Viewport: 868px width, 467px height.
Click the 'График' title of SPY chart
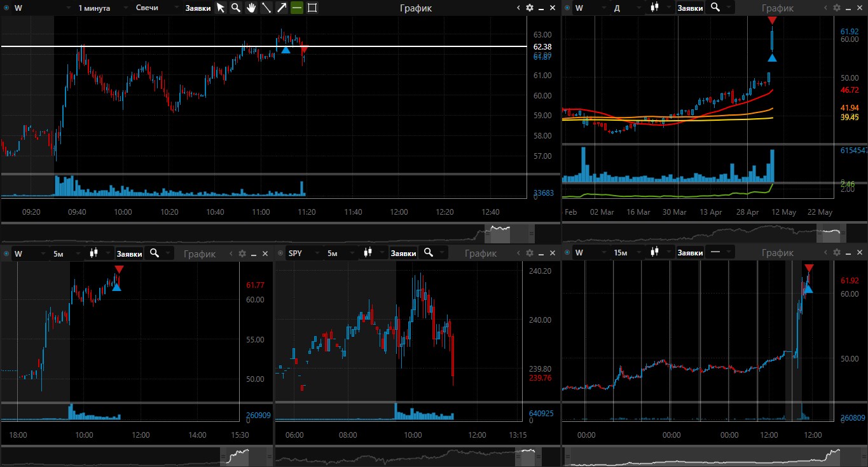(x=481, y=253)
